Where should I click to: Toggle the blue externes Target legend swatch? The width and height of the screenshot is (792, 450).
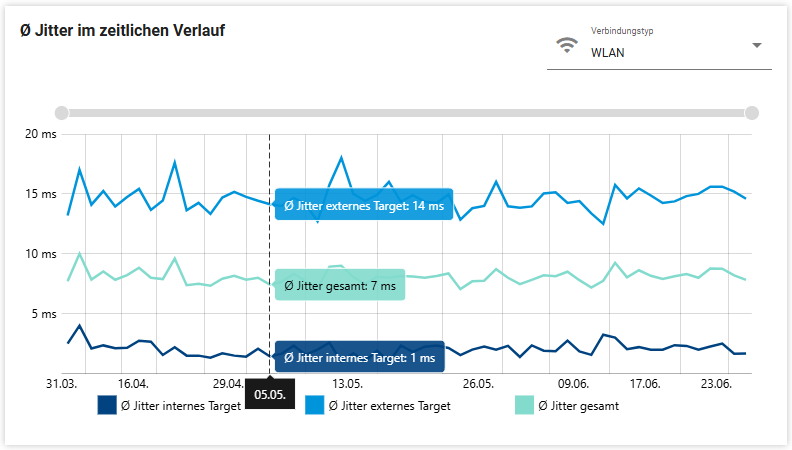click(316, 405)
